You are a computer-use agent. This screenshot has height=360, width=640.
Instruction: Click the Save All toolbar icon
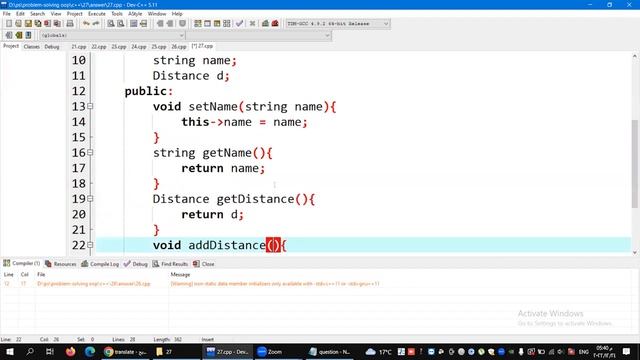click(38, 24)
